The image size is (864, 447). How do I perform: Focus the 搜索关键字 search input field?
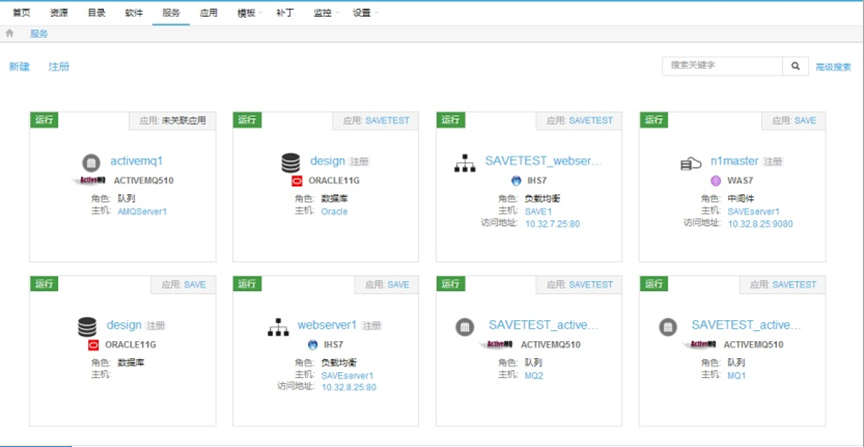pos(721,66)
